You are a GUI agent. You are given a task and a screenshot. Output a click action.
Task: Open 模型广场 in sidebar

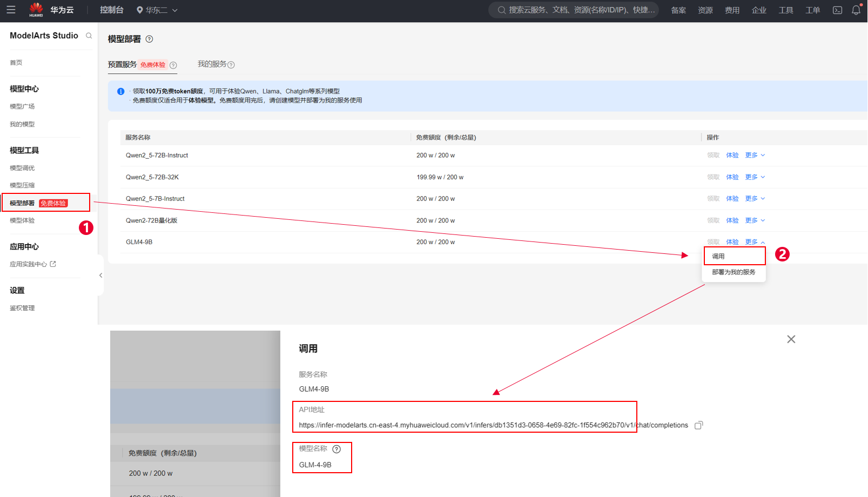(x=22, y=106)
